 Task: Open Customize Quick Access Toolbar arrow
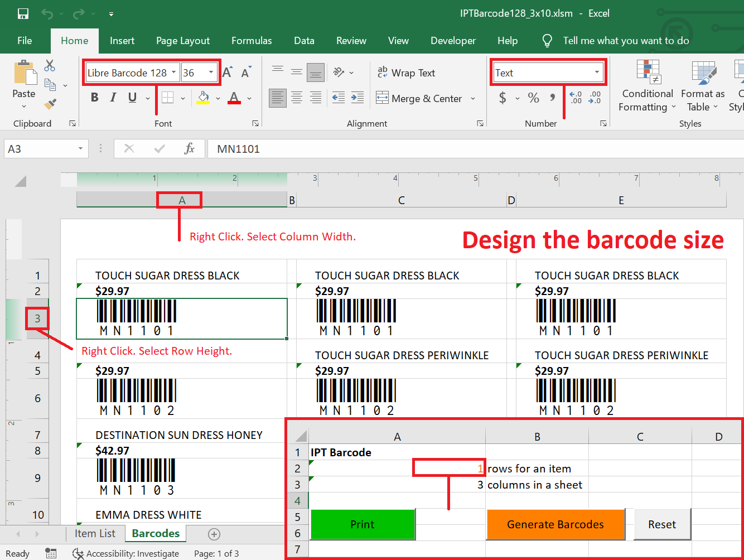[x=111, y=14]
